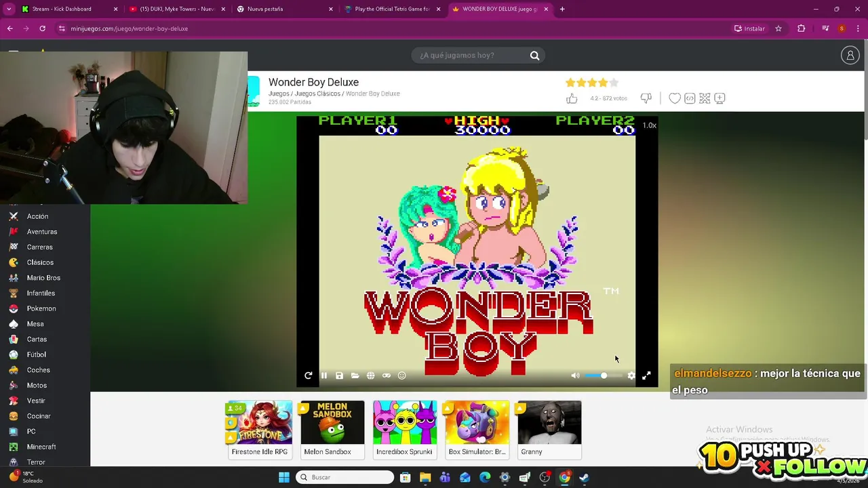868x488 pixels.
Task: Click the monitor plus icon
Action: [x=719, y=98]
